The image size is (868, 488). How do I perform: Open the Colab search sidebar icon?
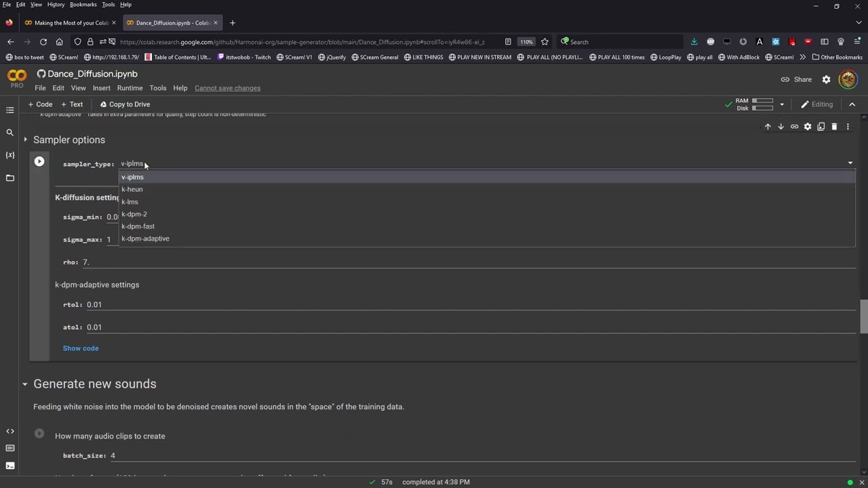coord(9,133)
